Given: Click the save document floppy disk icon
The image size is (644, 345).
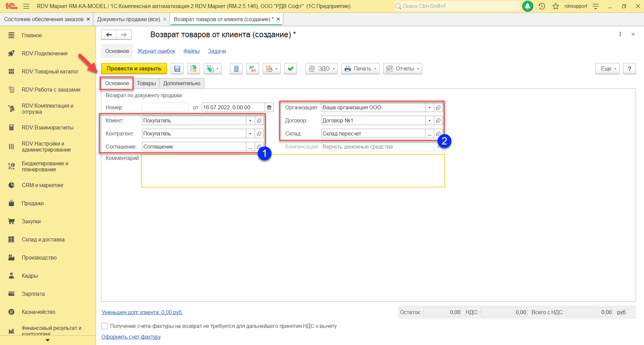Looking at the screenshot, I should 177,69.
